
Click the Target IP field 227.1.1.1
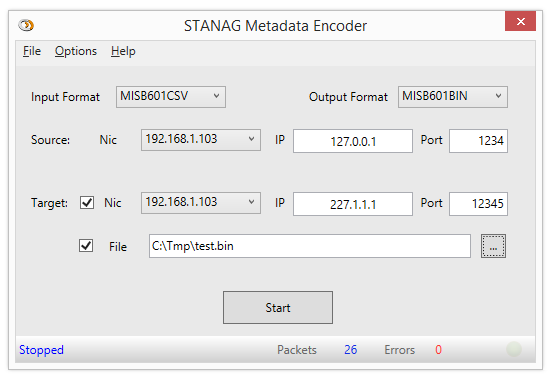click(x=353, y=204)
